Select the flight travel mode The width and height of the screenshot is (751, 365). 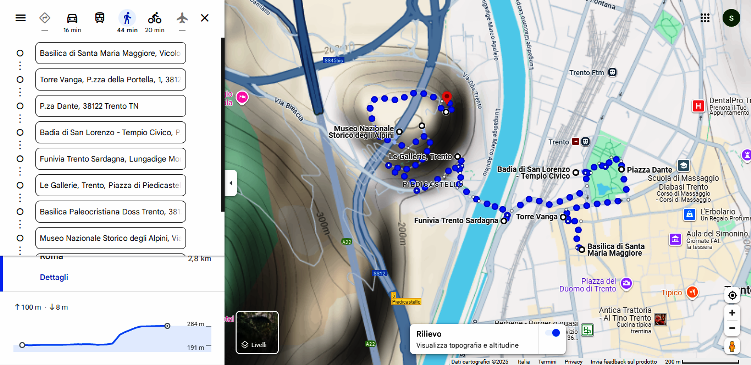(x=182, y=18)
